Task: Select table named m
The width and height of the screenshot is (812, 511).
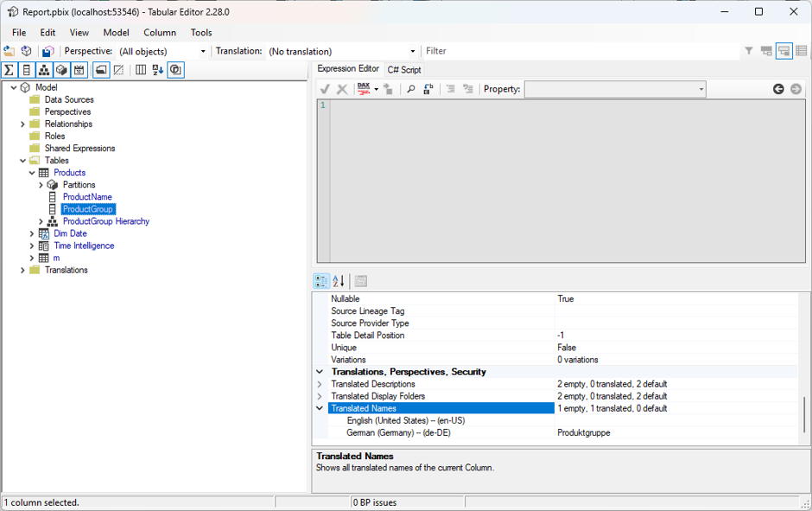Action: [x=56, y=258]
